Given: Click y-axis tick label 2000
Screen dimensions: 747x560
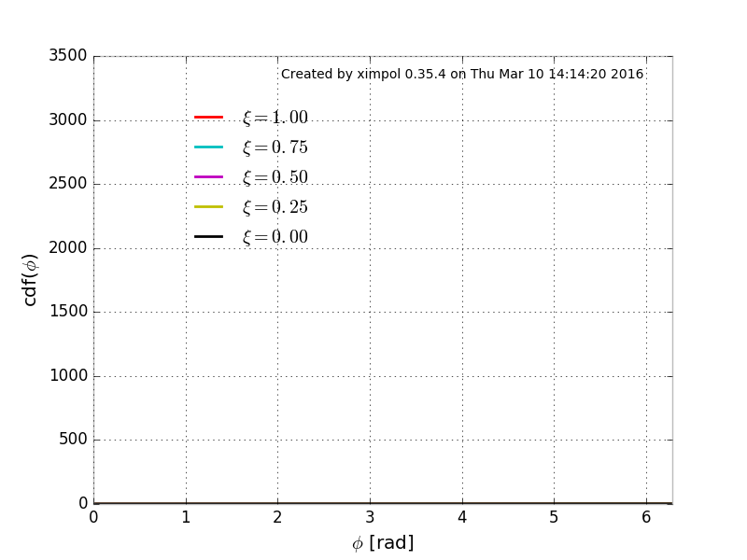Looking at the screenshot, I should 68,248.
